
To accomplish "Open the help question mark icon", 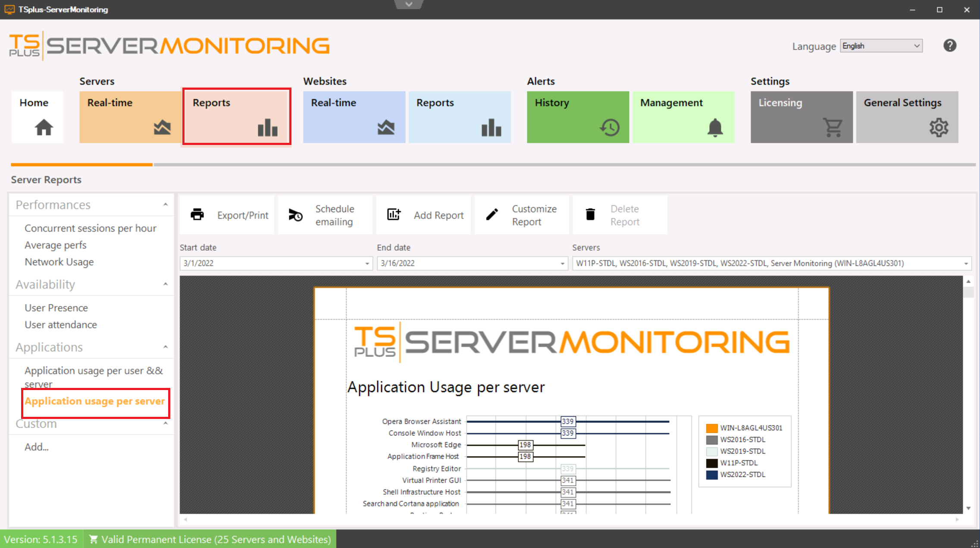I will [949, 45].
